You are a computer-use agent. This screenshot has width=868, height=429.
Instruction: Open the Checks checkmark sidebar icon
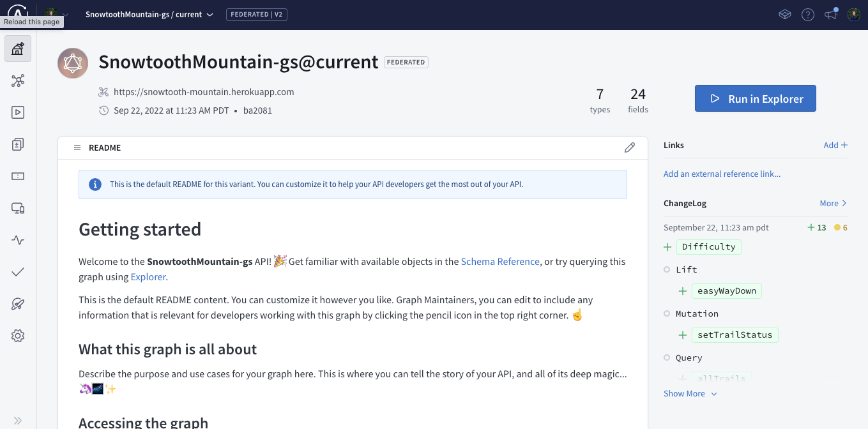click(x=18, y=272)
